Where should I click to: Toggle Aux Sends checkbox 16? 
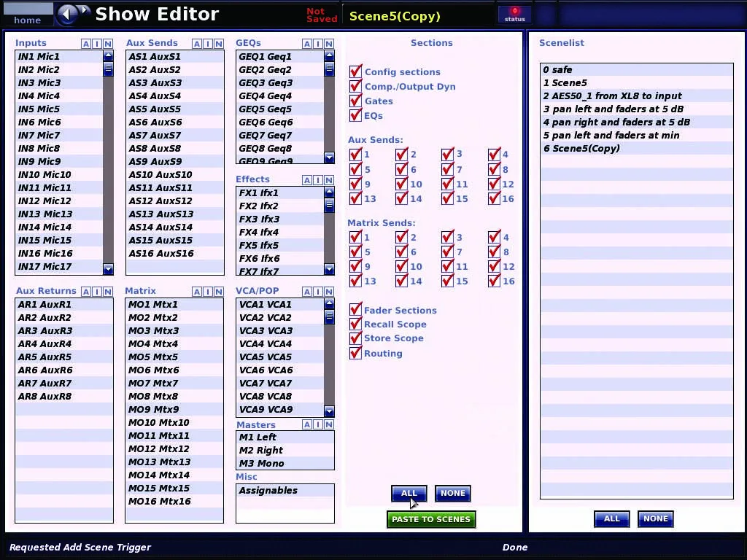(x=494, y=198)
